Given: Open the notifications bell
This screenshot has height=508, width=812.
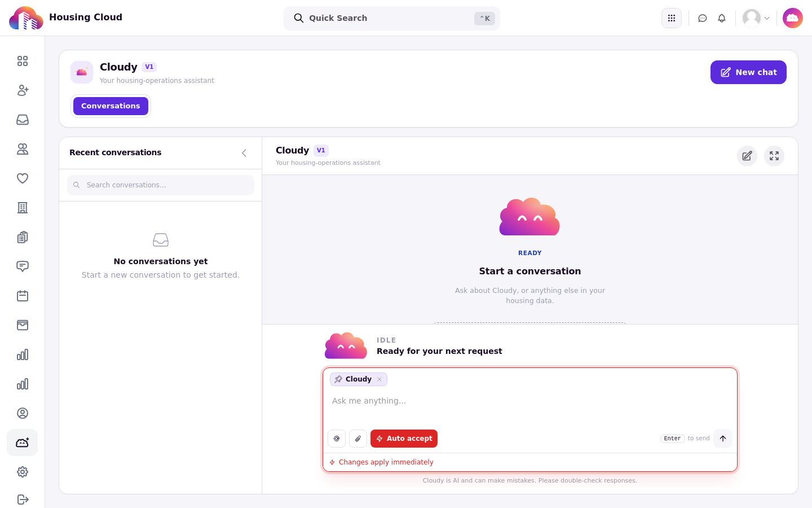Looking at the screenshot, I should click(x=722, y=18).
